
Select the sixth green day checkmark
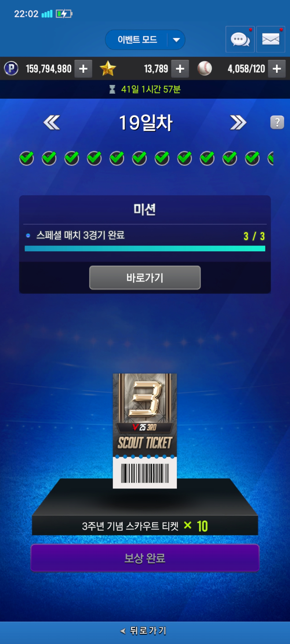pos(139,158)
